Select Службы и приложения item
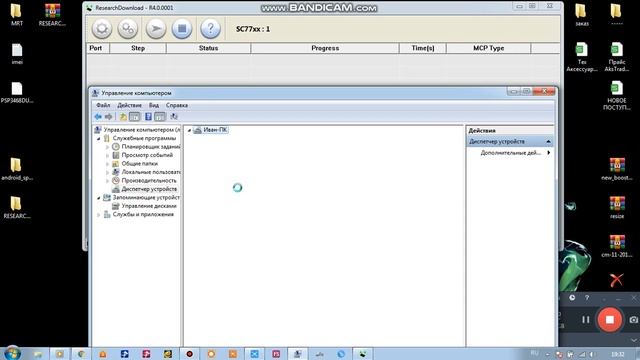 (x=143, y=214)
